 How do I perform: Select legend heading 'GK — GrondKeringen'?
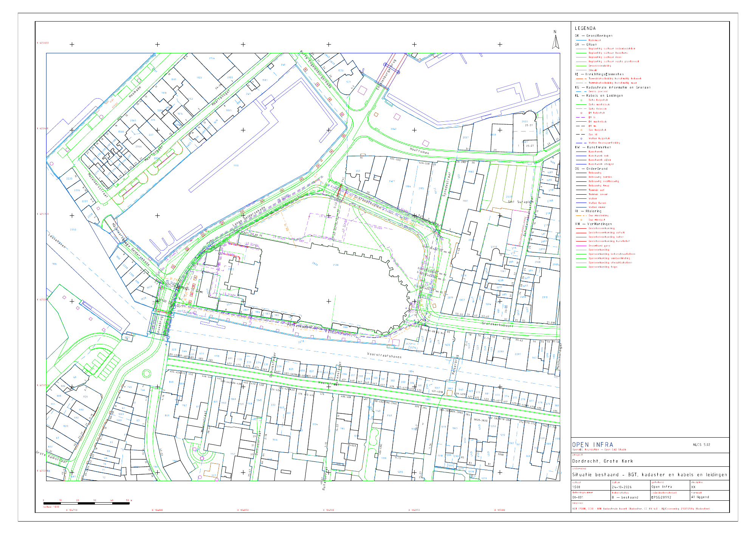point(594,36)
